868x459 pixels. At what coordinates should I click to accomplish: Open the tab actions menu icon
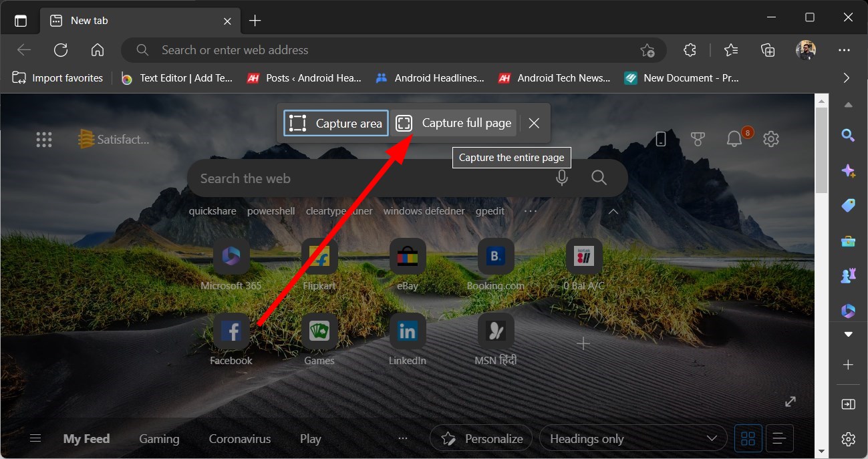tap(21, 21)
